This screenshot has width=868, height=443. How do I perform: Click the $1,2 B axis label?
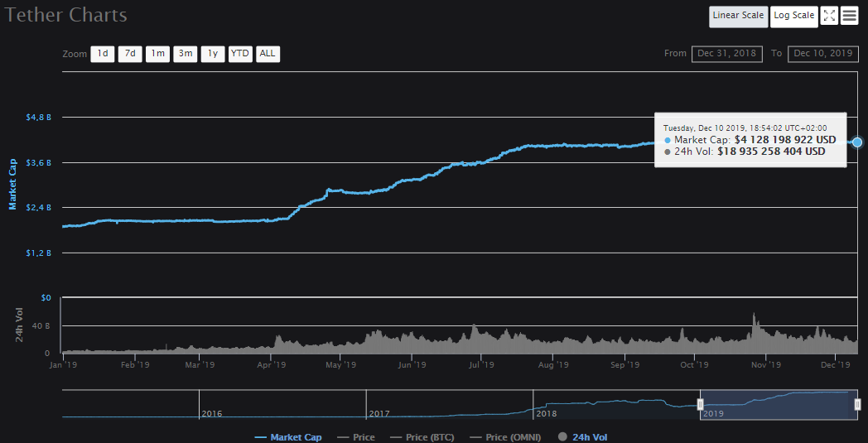pyautogui.click(x=38, y=253)
